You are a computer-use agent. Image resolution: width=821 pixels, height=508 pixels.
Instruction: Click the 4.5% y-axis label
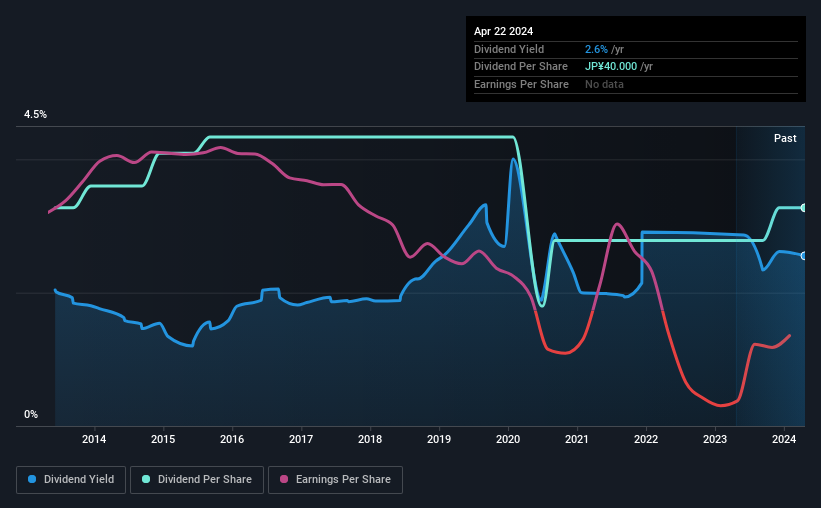click(35, 114)
